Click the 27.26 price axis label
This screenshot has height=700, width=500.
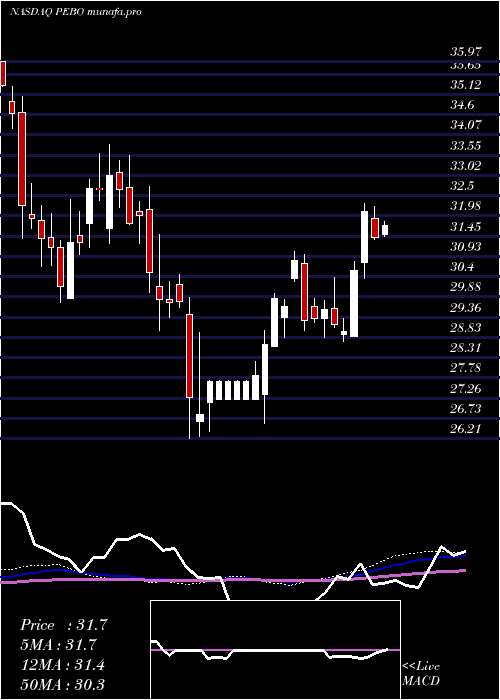coord(466,389)
